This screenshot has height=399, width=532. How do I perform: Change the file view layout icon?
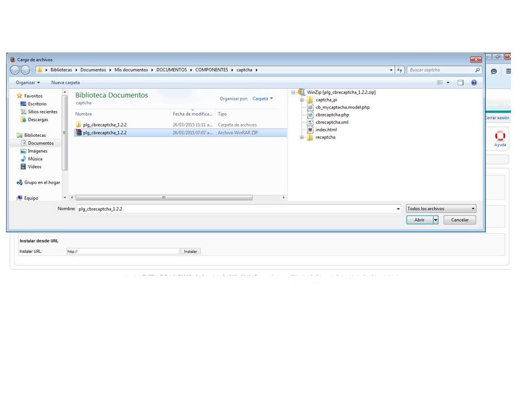pyautogui.click(x=440, y=83)
